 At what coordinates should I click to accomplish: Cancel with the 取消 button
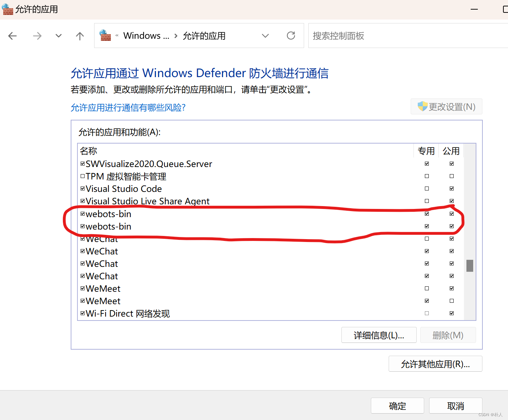(x=456, y=406)
